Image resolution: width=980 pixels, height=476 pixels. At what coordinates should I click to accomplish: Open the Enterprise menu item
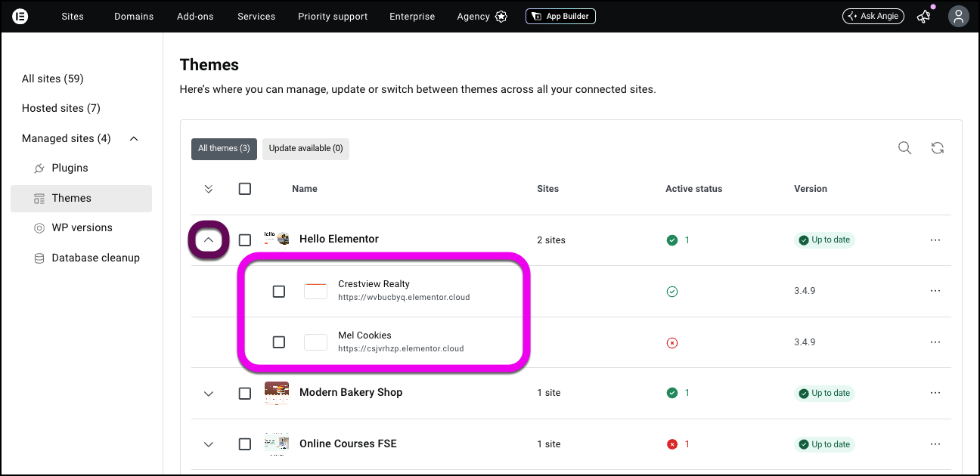coord(412,17)
